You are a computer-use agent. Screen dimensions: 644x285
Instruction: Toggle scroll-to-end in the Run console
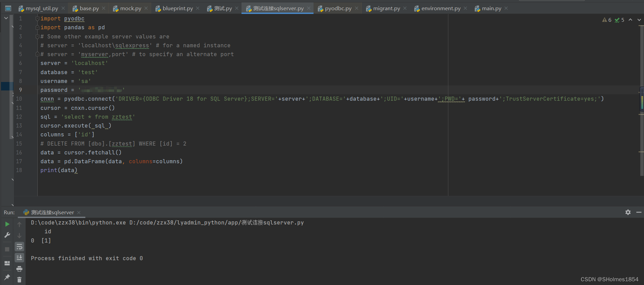pos(19,257)
